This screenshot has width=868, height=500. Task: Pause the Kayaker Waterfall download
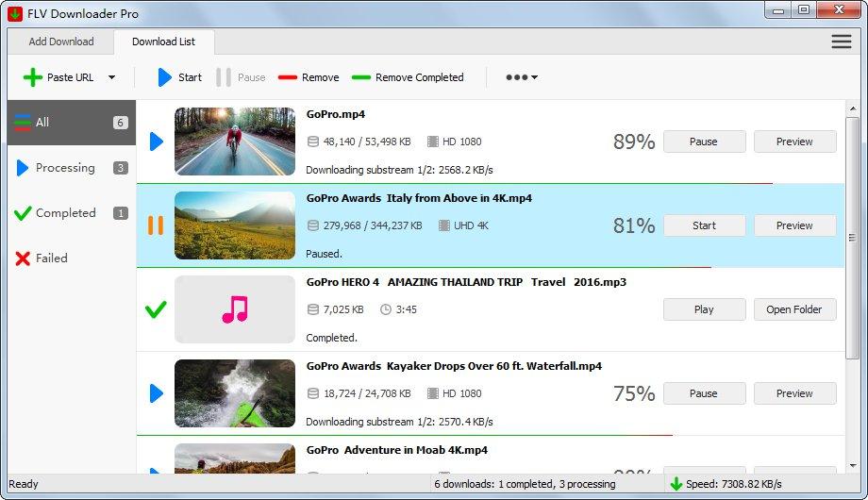click(x=704, y=393)
